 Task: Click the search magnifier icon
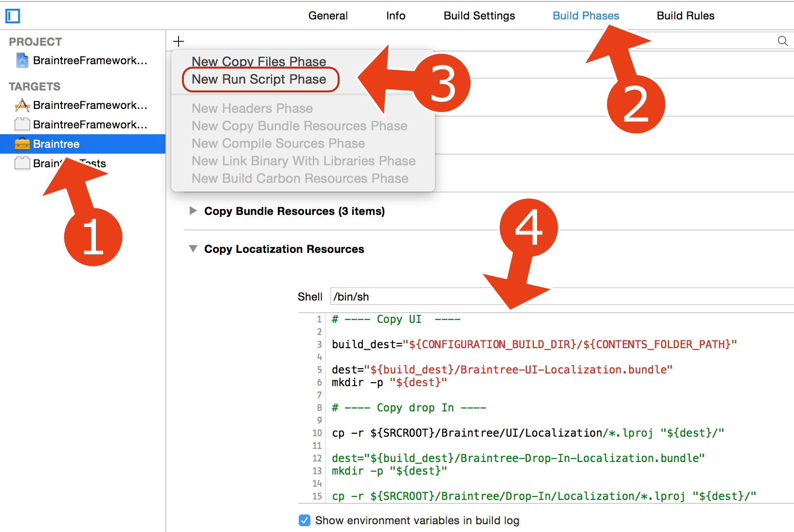[782, 41]
